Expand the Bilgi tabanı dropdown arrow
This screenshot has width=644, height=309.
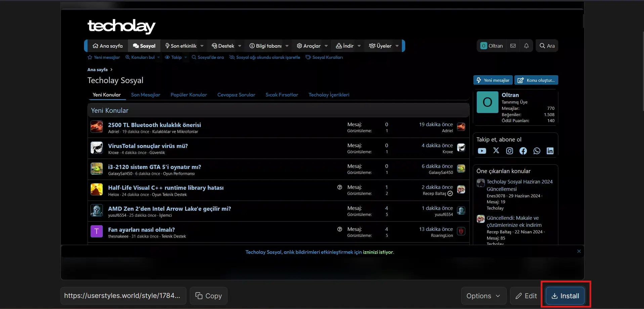coord(287,46)
